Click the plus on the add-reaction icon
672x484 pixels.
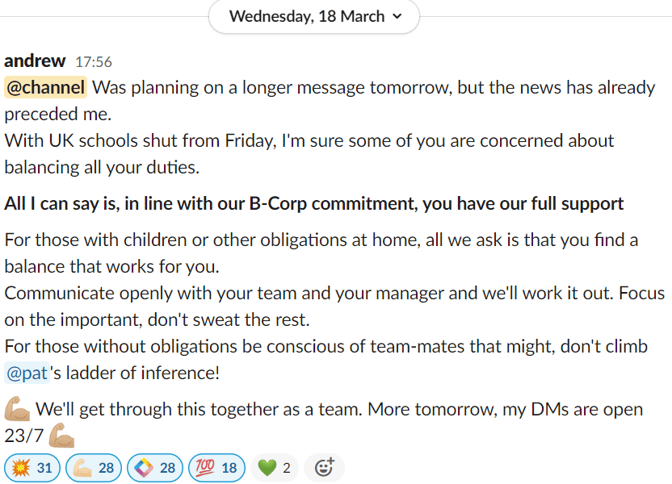click(x=331, y=461)
